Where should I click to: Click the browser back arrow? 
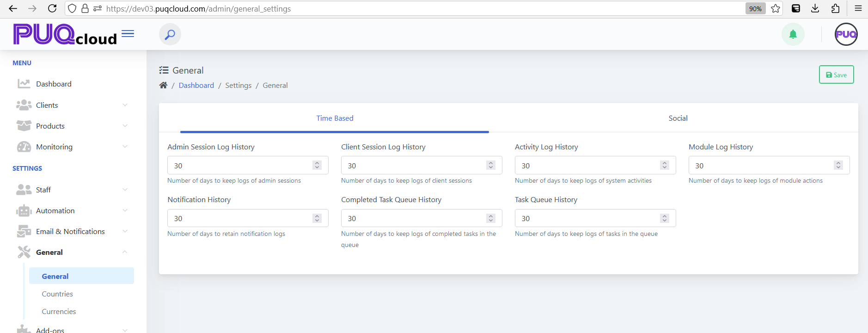pos(13,8)
